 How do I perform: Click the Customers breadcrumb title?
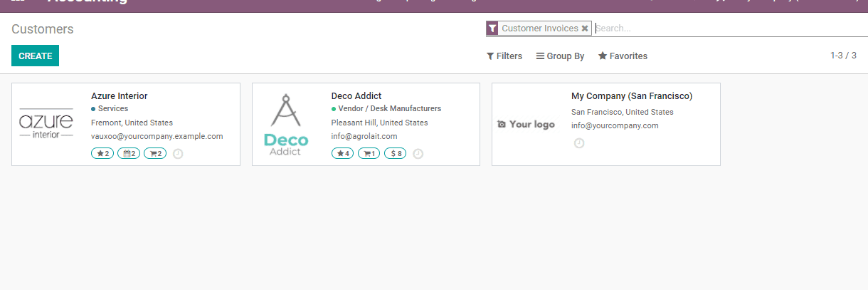pyautogui.click(x=43, y=29)
